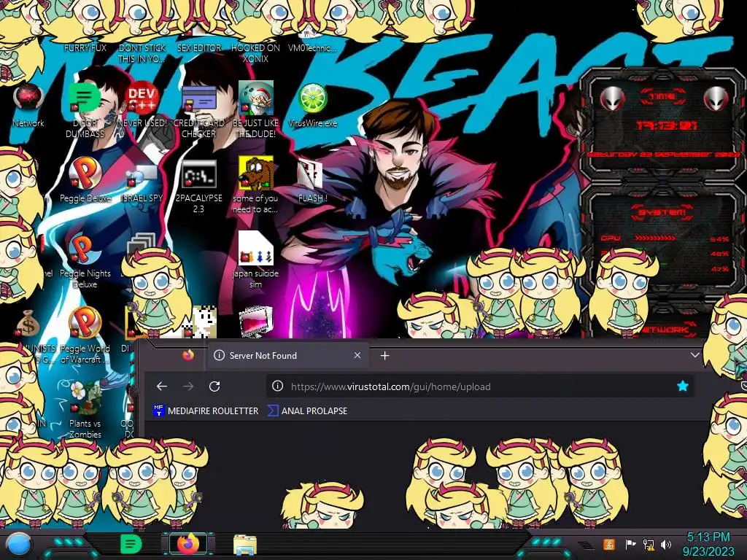747x560 pixels.
Task: Click the TIME gadget clock display
Action: click(x=667, y=125)
